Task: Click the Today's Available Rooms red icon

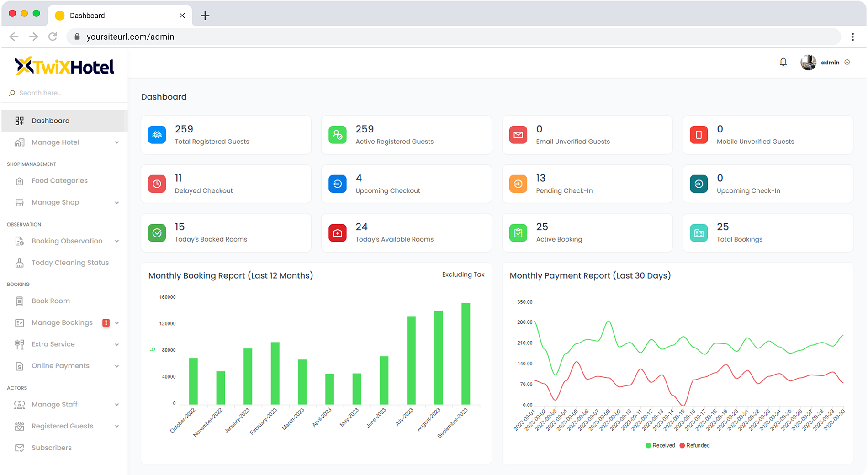Action: 337,233
